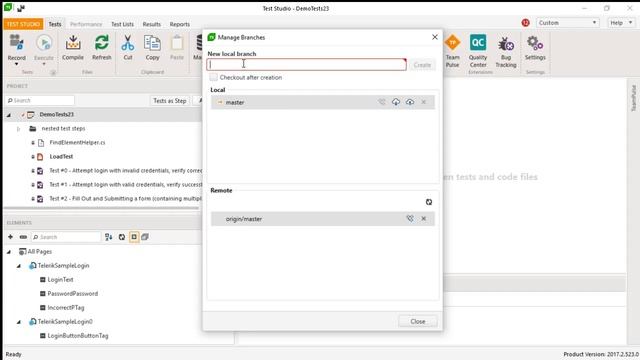Click the refresh icon in the Elements toolbar
Image resolution: width=640 pixels, height=360 pixels.
click(x=122, y=237)
